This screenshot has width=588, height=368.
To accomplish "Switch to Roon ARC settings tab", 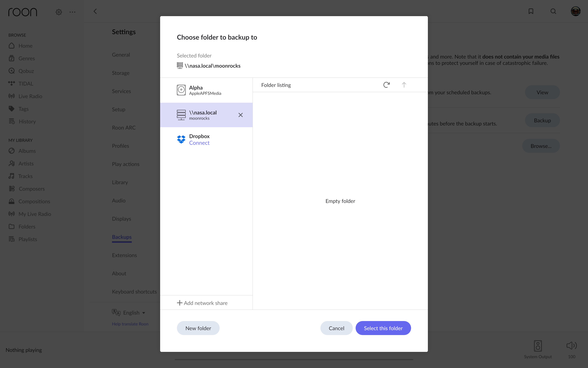I will tap(124, 128).
